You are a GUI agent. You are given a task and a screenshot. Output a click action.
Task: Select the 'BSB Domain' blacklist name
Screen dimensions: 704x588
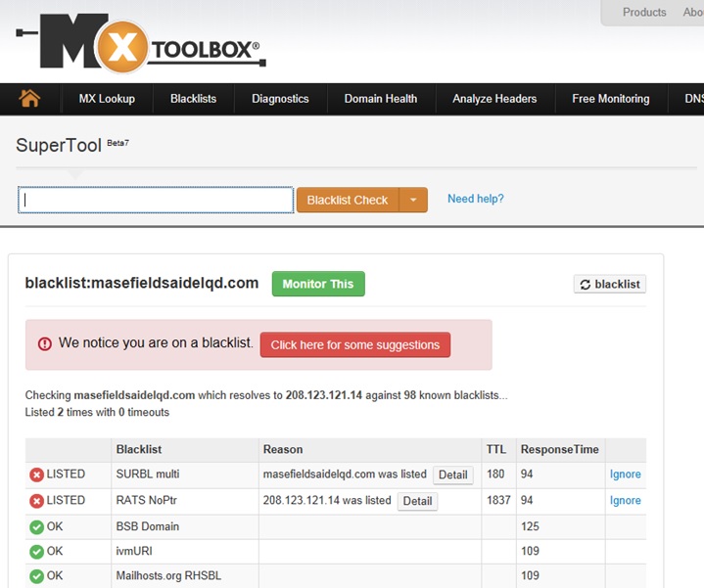(x=147, y=526)
